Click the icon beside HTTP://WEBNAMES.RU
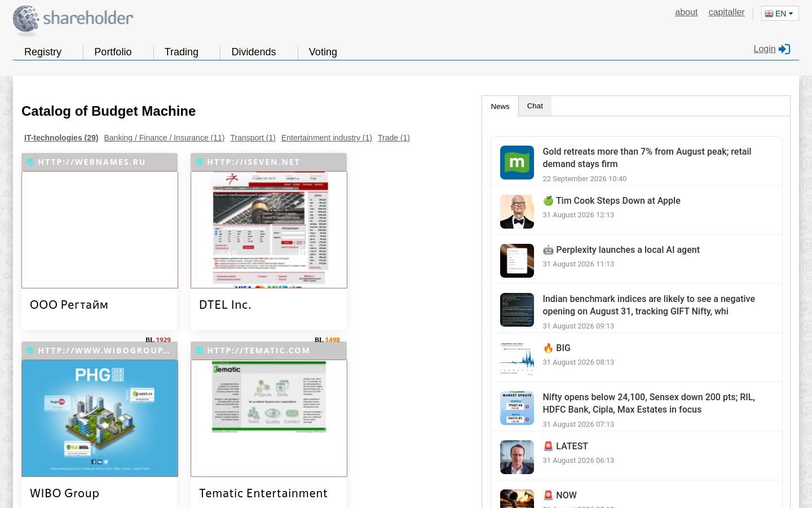 click(30, 162)
